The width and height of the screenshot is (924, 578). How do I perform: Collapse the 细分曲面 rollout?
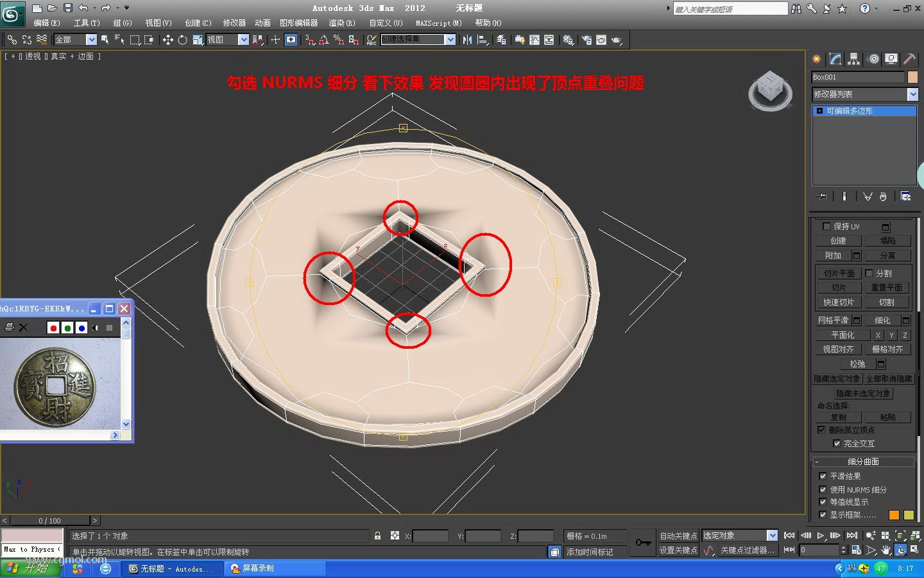[863, 461]
